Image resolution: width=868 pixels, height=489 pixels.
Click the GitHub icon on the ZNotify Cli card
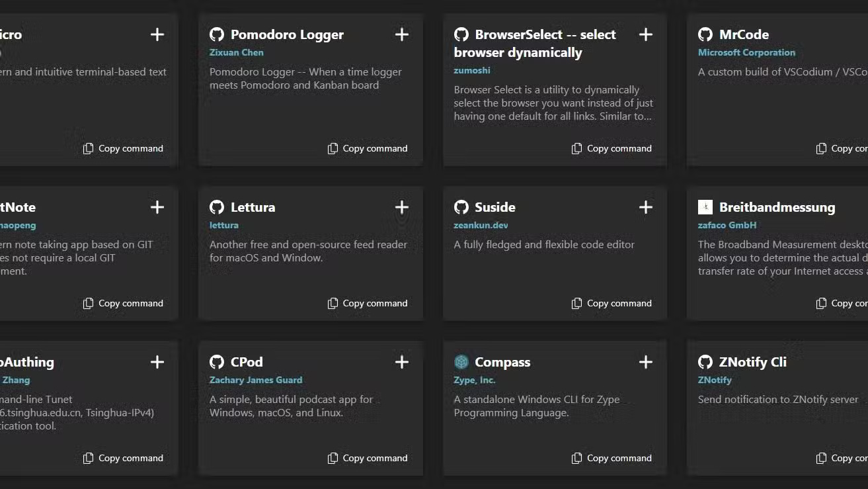click(705, 362)
